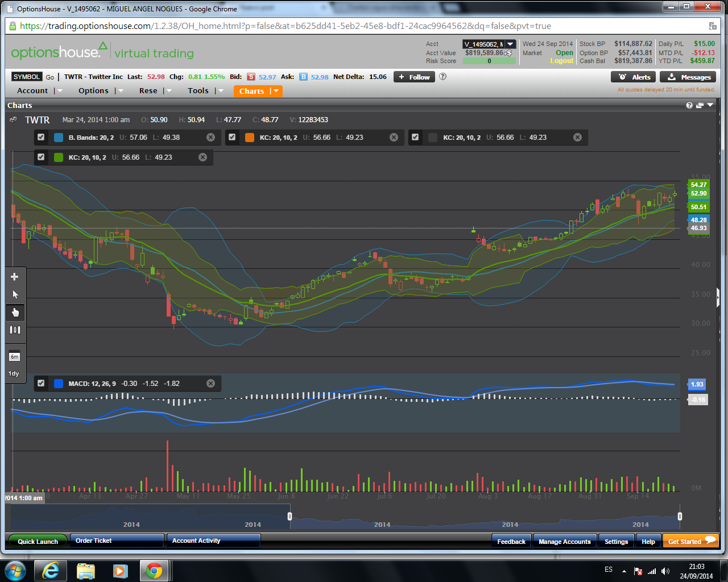Click the SYMBOL input field
Viewport: 728px width, 582px height.
coord(27,77)
